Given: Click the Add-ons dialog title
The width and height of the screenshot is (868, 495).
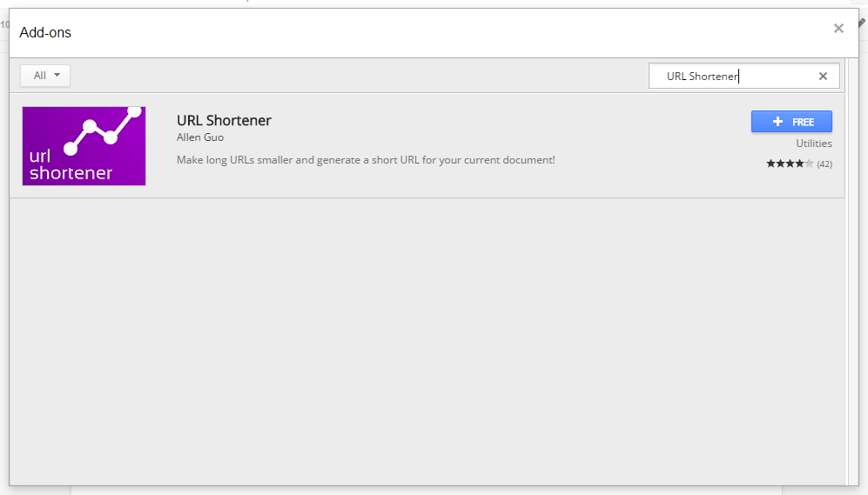Looking at the screenshot, I should tap(45, 33).
